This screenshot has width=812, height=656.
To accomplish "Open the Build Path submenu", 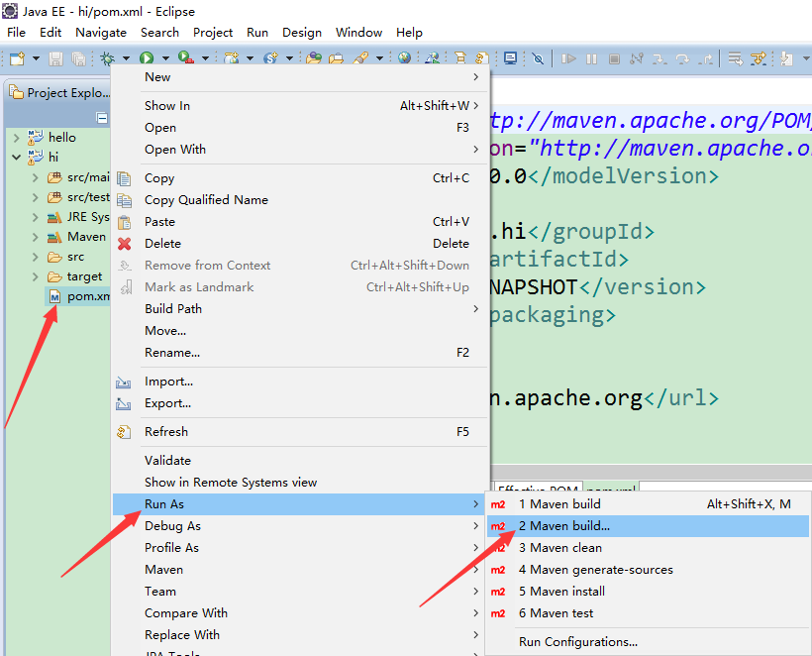I will pyautogui.click(x=301, y=309).
